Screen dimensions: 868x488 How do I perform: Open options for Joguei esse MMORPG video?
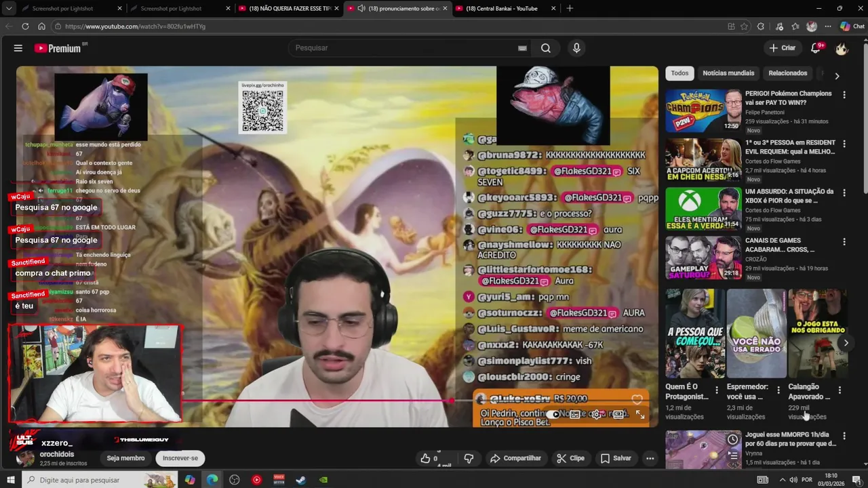click(x=844, y=436)
